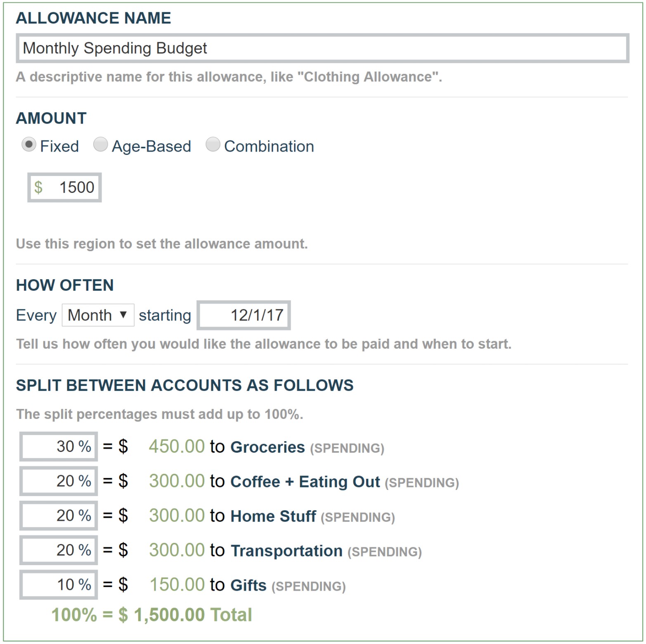
Task: Click the Home Stuff percentage field
Action: click(58, 516)
